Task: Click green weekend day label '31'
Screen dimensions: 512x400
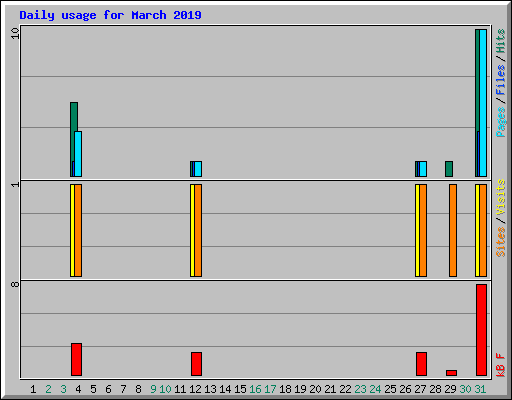Action: click(480, 389)
